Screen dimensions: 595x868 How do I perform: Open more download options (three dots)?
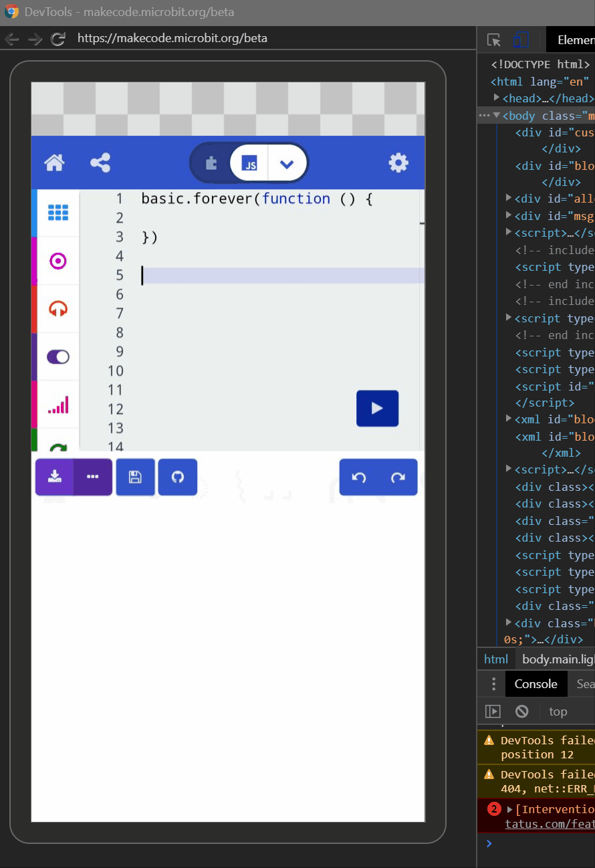[x=93, y=477]
